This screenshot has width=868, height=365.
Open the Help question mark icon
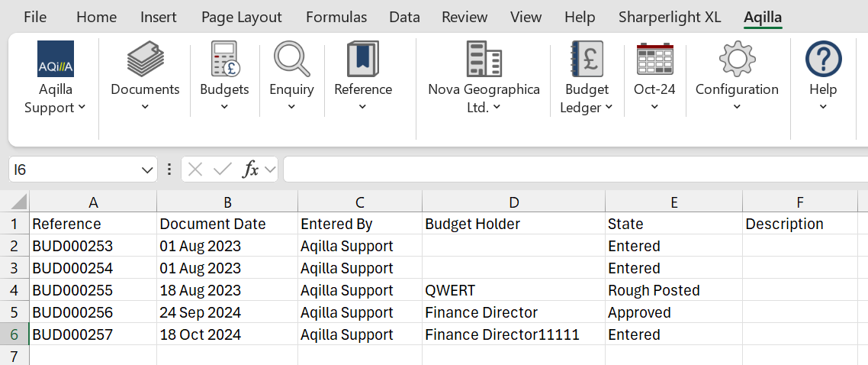(823, 60)
